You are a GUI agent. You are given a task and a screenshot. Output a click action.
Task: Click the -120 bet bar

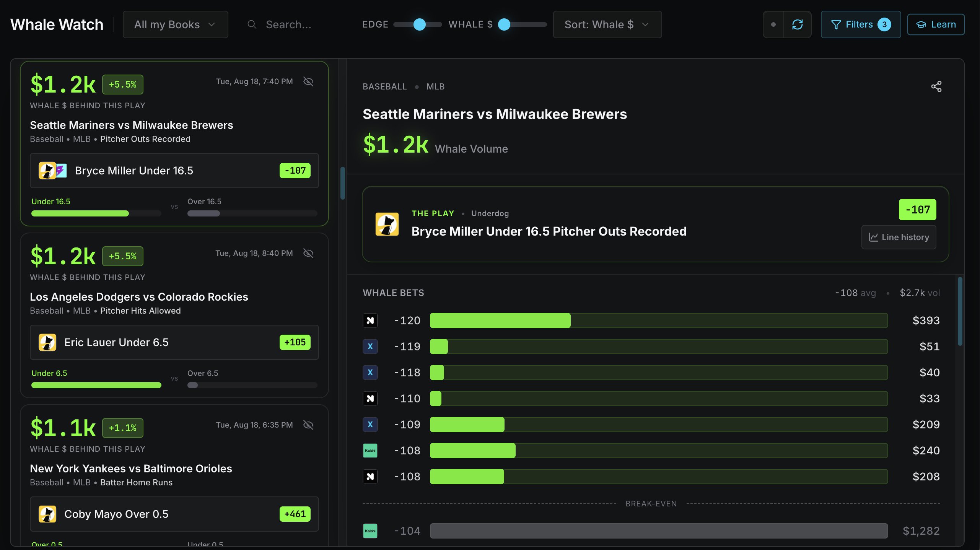point(659,321)
